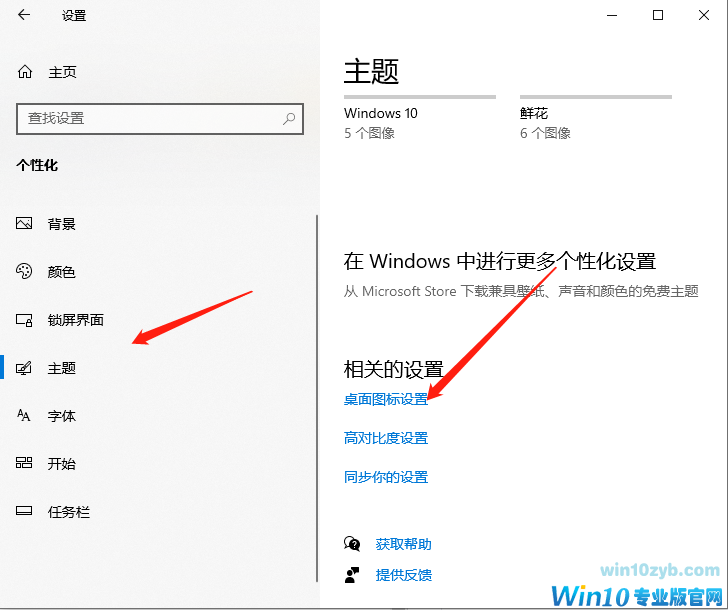Click the 提供反馈 feedback person icon
The image size is (728, 610).
pyautogui.click(x=352, y=575)
